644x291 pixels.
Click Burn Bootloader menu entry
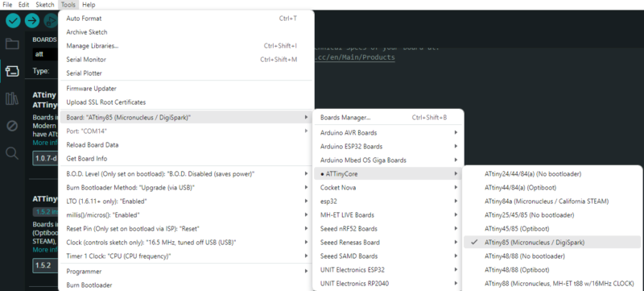point(187,285)
